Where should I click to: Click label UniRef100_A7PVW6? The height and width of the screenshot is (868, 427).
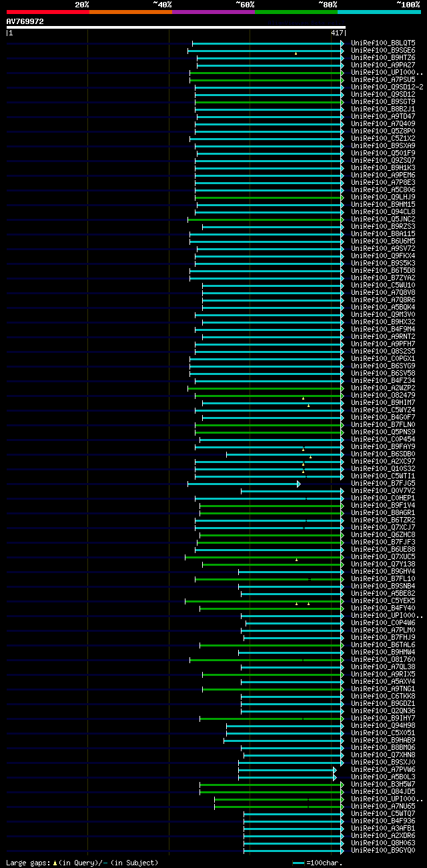tap(383, 769)
